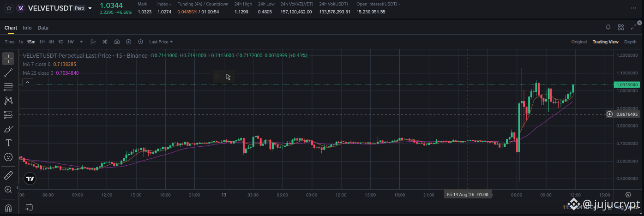Toggle the magnet snap mode

(x=8, y=207)
